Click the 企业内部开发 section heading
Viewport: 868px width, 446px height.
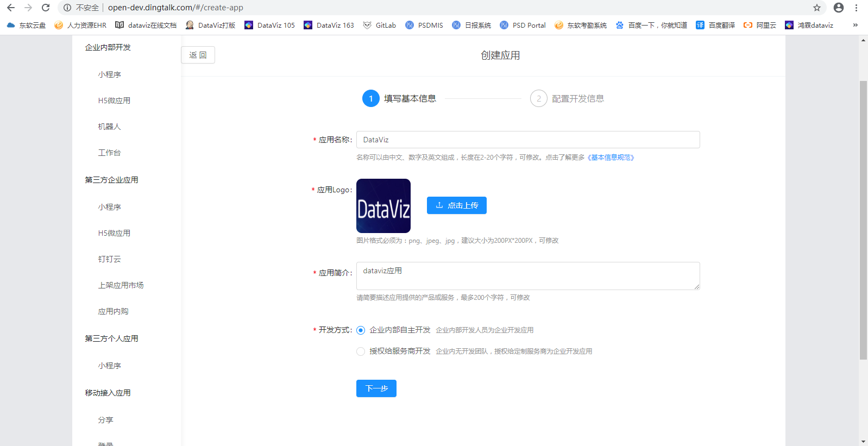pos(108,47)
